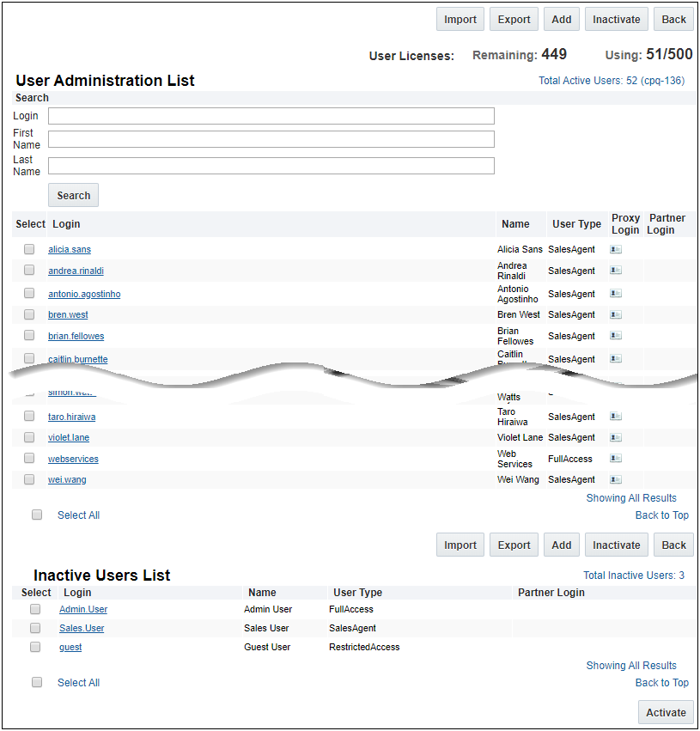Check the box for andrea.rinaldi

click(29, 270)
